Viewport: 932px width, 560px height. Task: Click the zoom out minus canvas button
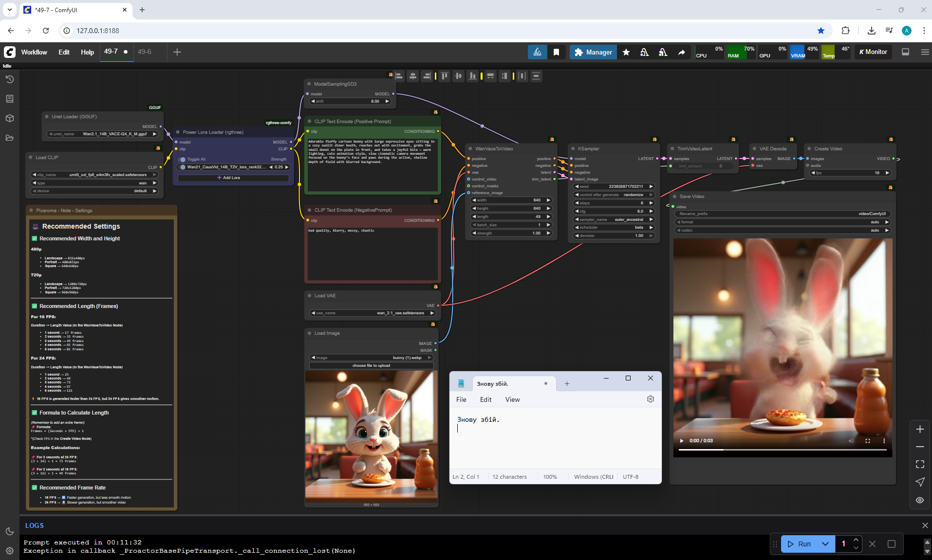(920, 447)
